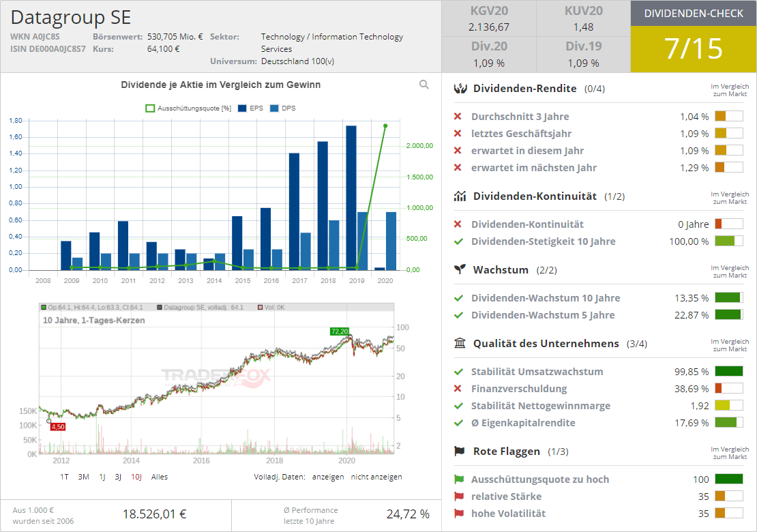
Task: Click the KGV20 metric tile
Action: pyautogui.click(x=489, y=19)
